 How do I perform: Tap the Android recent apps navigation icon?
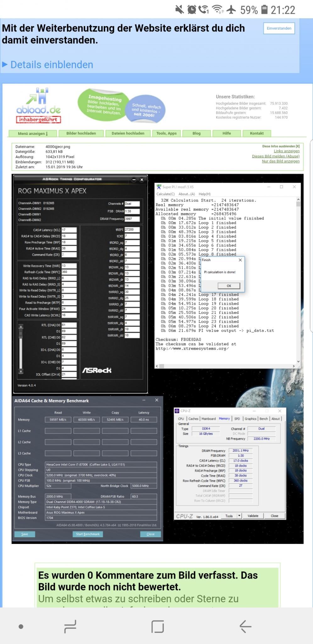click(70, 626)
